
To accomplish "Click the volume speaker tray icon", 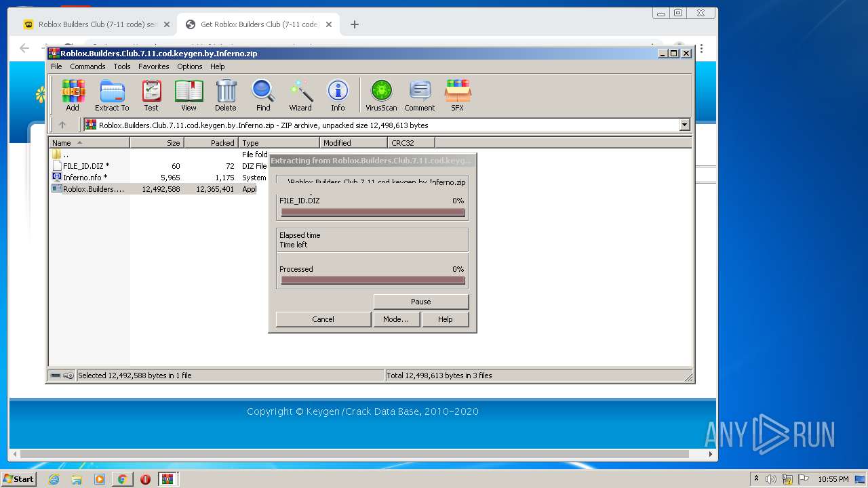I will coord(771,479).
